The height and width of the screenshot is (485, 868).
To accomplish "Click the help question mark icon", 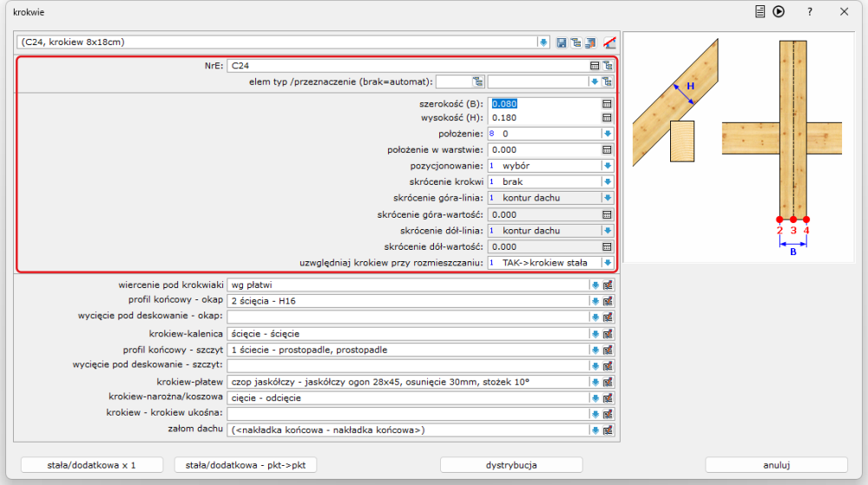I will click(x=809, y=12).
